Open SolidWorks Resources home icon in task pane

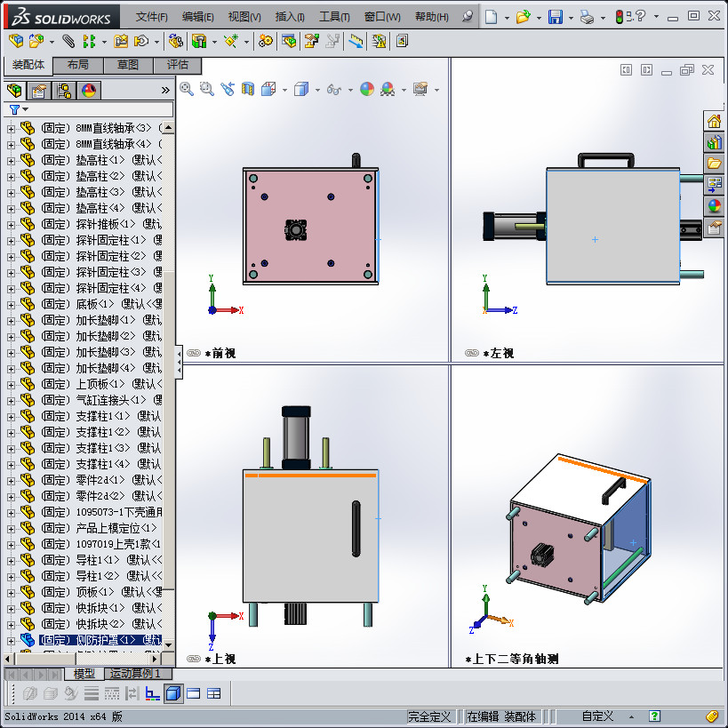[714, 122]
